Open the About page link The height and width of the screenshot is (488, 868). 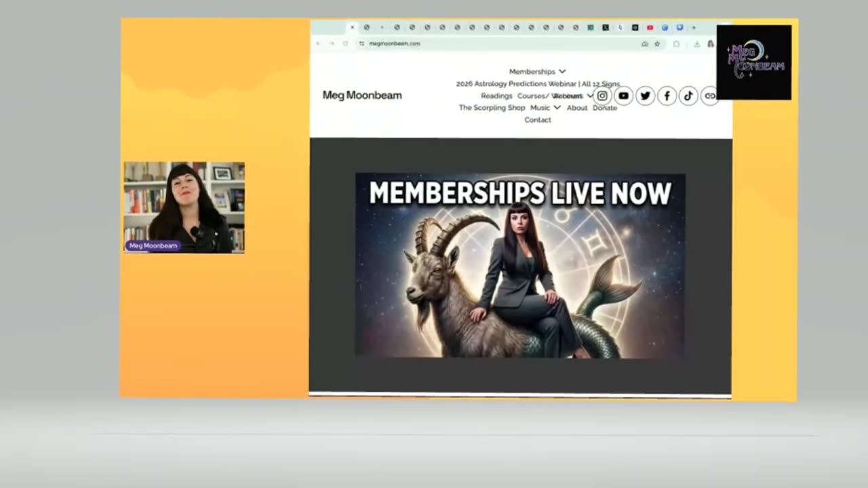(x=577, y=108)
